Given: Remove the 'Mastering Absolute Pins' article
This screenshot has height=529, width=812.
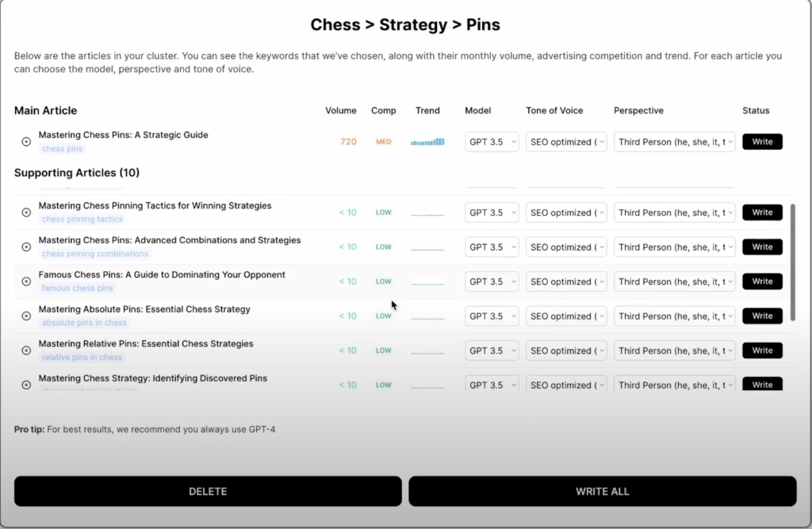Looking at the screenshot, I should click(x=26, y=316).
